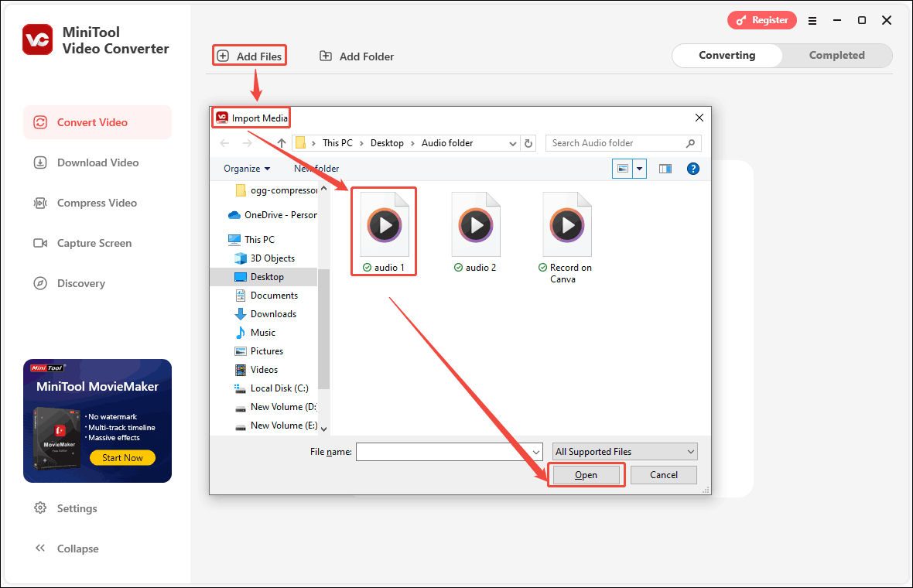The image size is (913, 588).
Task: Select the audio 1 file
Action: [384, 231]
